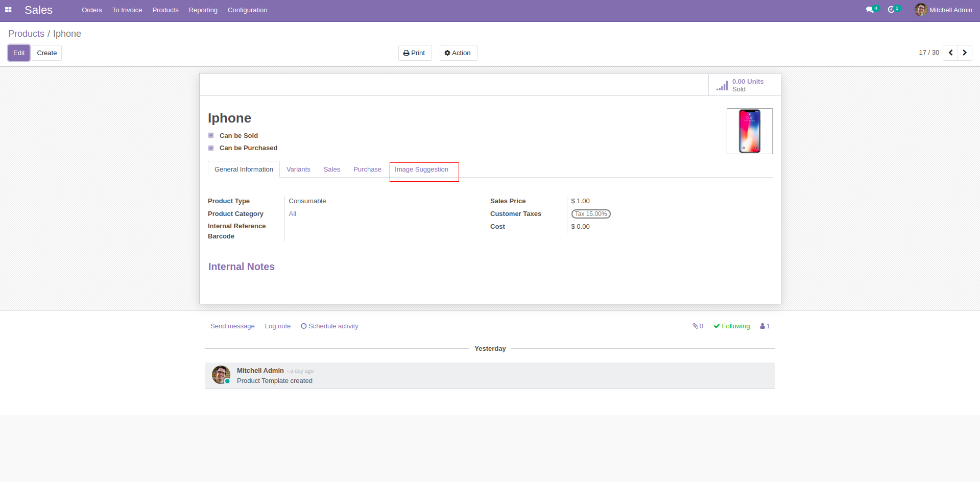Click the units sold bar chart icon

(722, 85)
